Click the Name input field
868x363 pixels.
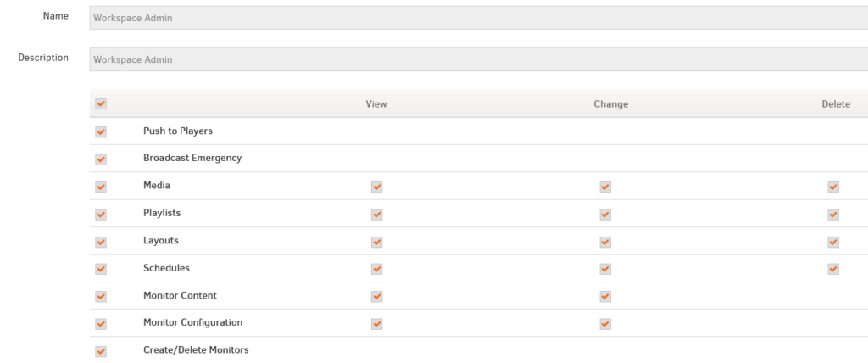point(479,18)
